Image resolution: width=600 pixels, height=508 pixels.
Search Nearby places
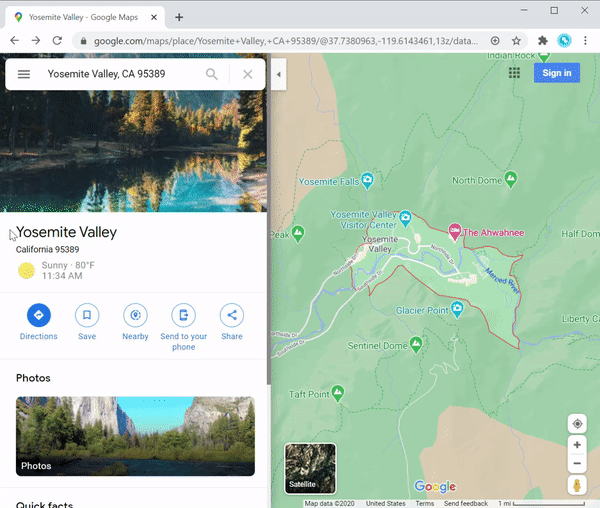point(135,321)
